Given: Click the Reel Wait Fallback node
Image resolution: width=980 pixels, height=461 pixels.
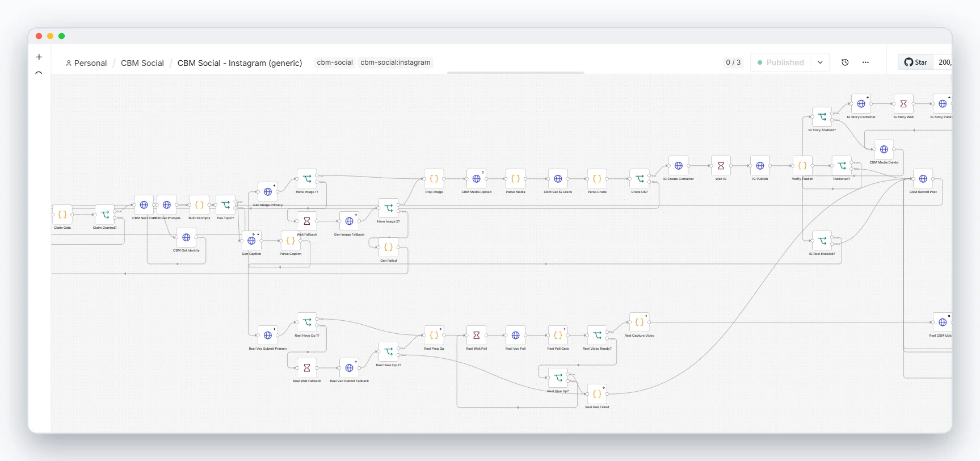Looking at the screenshot, I should tap(307, 368).
